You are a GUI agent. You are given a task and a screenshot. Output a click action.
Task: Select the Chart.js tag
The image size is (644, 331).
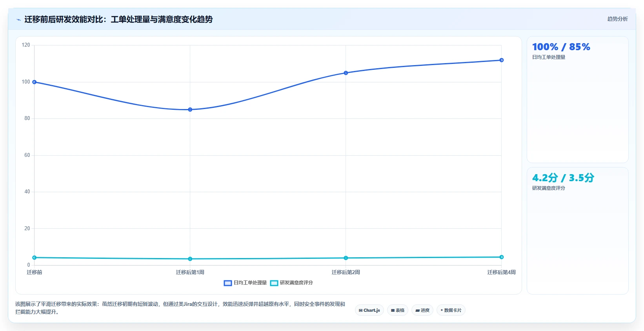[x=369, y=310]
